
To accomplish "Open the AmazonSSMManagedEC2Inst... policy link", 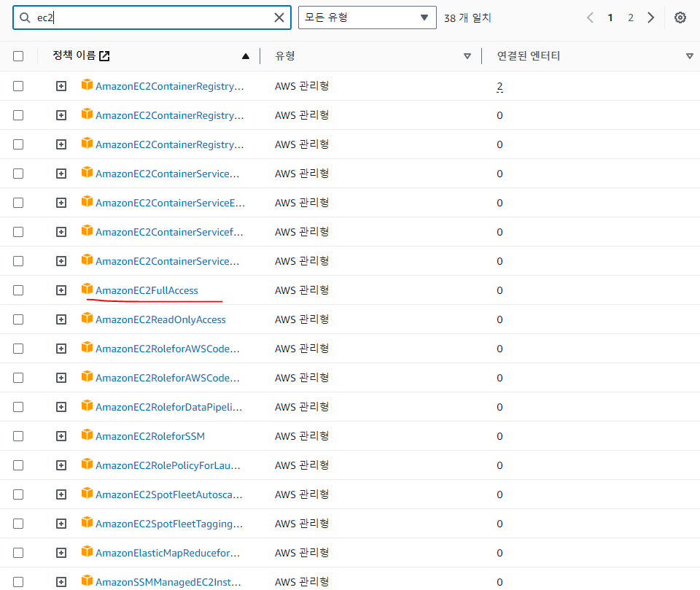I will [168, 582].
